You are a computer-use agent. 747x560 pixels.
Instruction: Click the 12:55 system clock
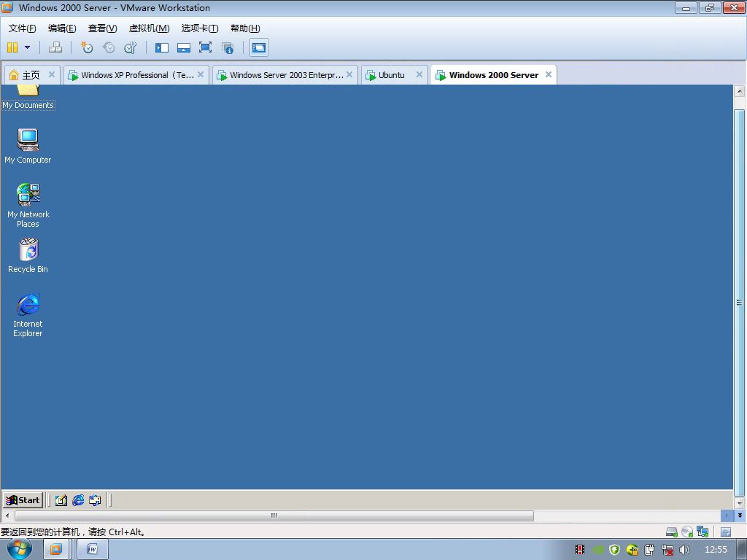coord(716,550)
